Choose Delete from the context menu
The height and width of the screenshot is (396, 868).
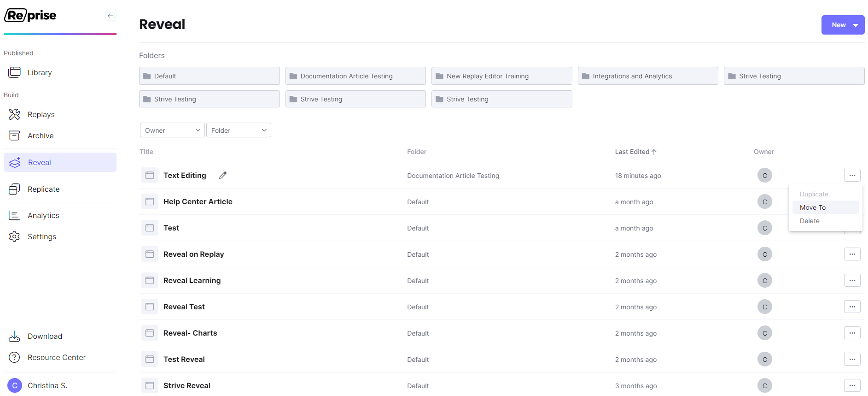click(x=826, y=221)
